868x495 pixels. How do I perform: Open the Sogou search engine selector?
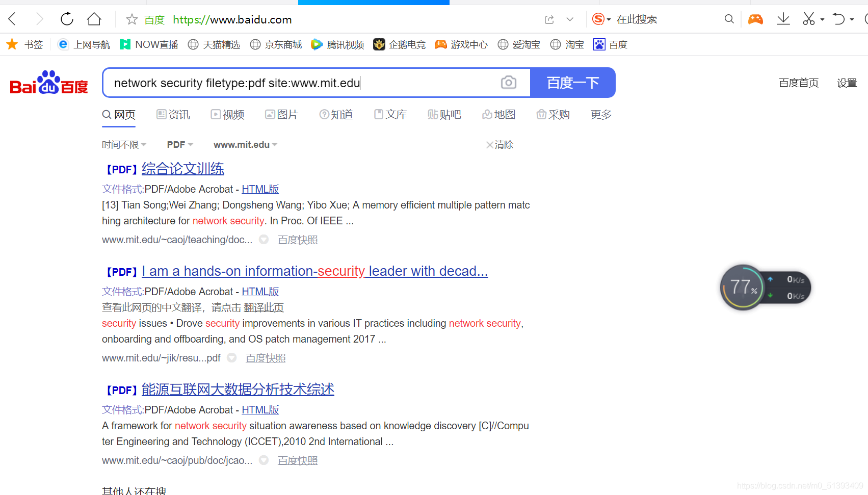click(x=601, y=19)
